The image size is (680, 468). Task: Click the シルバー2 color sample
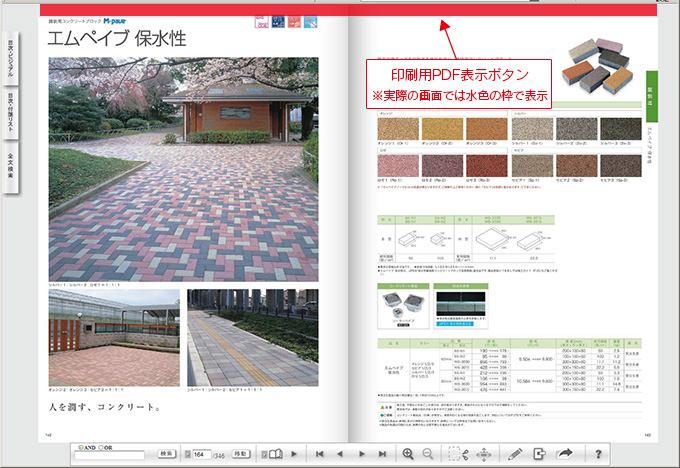576,129
